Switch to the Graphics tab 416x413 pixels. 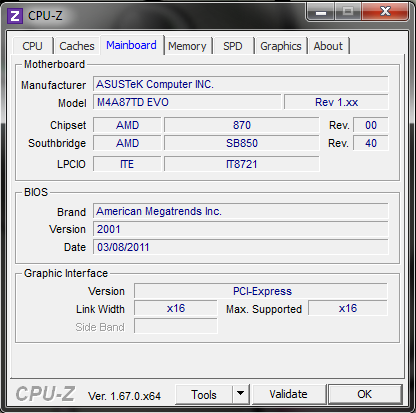(x=281, y=46)
